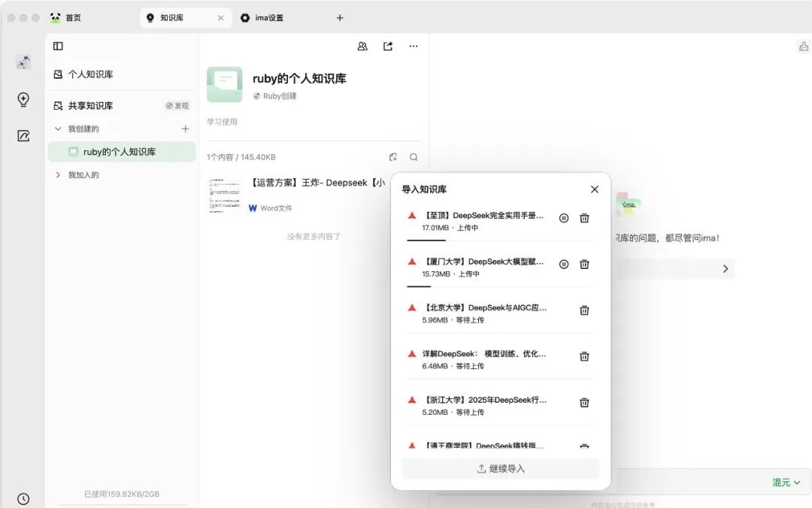Viewport: 812px width, 508px height.
Task: Click upload progress bar of 【至顶】DeepSeek file
Action: (x=499, y=240)
